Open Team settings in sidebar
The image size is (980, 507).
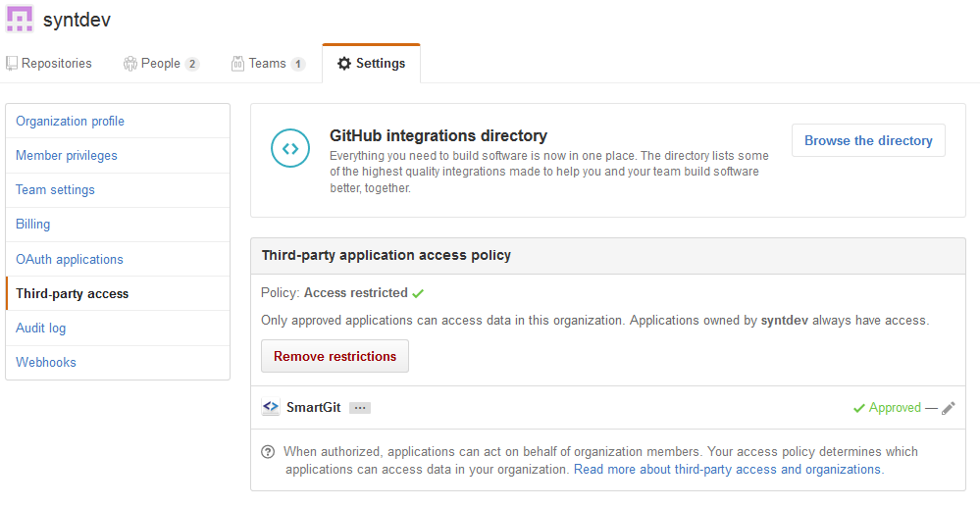tap(55, 190)
